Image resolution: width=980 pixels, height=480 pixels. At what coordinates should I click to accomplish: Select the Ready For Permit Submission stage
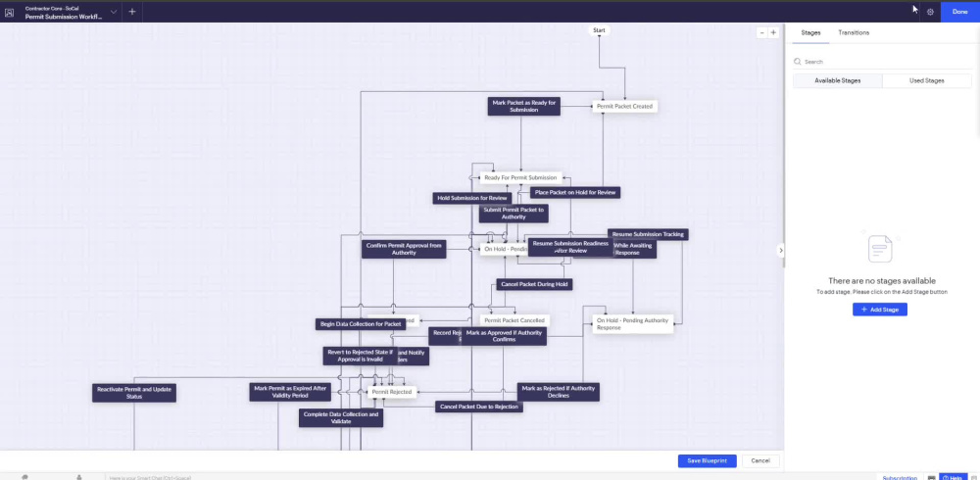point(520,177)
